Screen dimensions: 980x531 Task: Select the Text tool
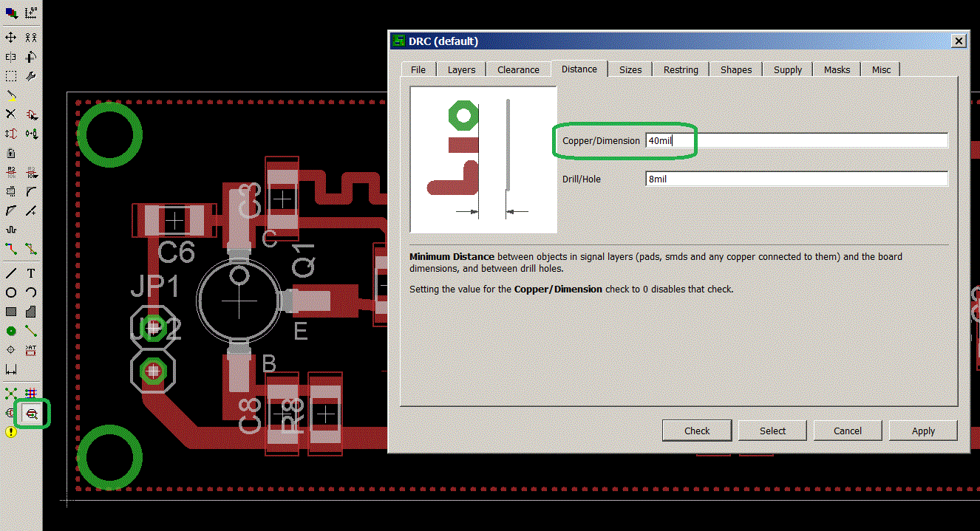click(31, 273)
